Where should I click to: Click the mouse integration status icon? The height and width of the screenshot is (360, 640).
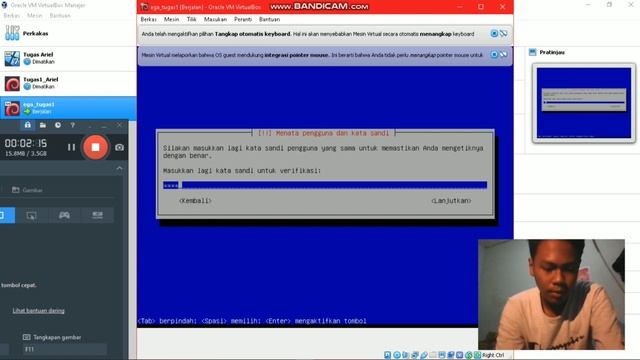469,355
